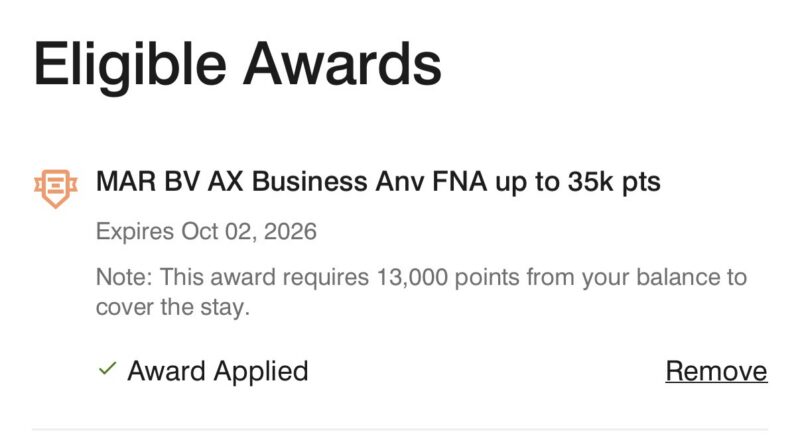Click the word Eligible in the heading
The image size is (800, 446).
click(126, 64)
